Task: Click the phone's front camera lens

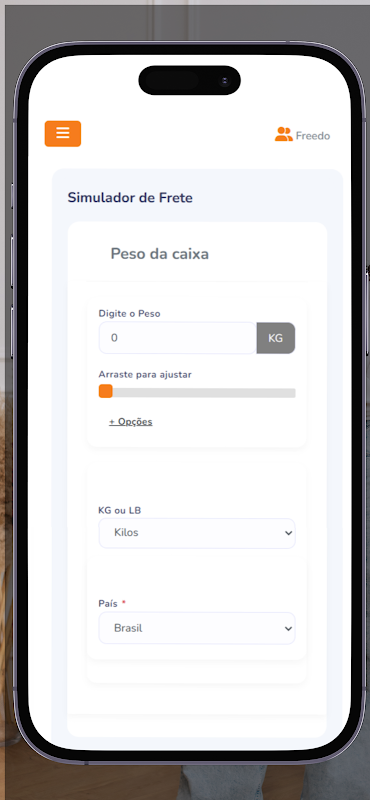Action: click(224, 81)
